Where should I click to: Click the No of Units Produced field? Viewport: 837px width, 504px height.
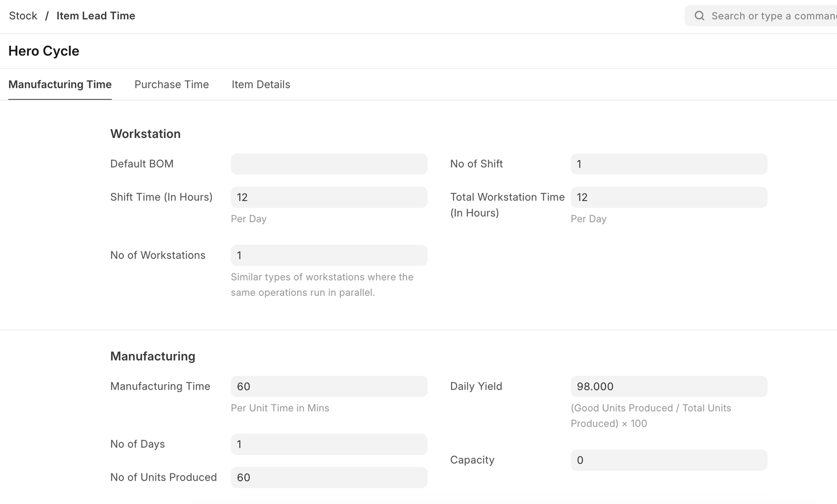point(329,478)
